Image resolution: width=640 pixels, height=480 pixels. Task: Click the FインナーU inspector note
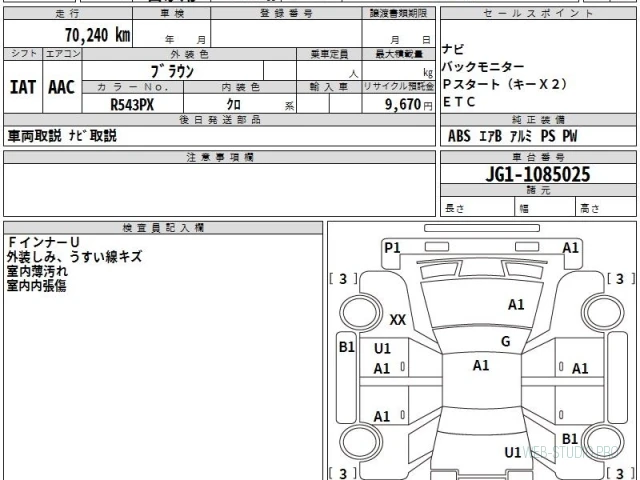[x=43, y=242]
